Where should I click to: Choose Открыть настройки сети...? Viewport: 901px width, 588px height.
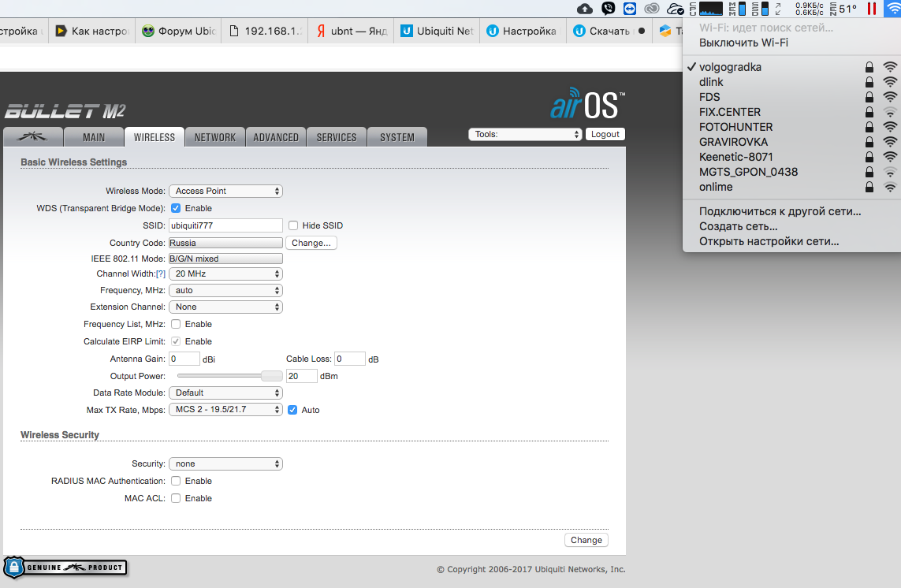point(769,241)
